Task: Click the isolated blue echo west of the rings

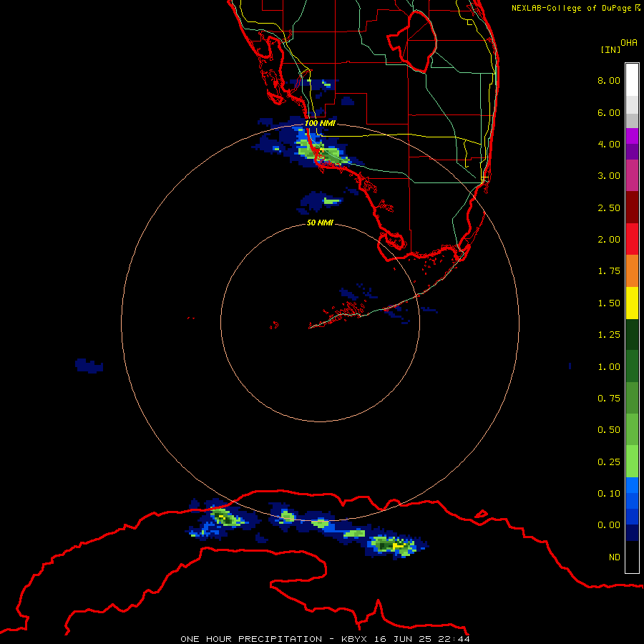Action: pyautogui.click(x=89, y=366)
